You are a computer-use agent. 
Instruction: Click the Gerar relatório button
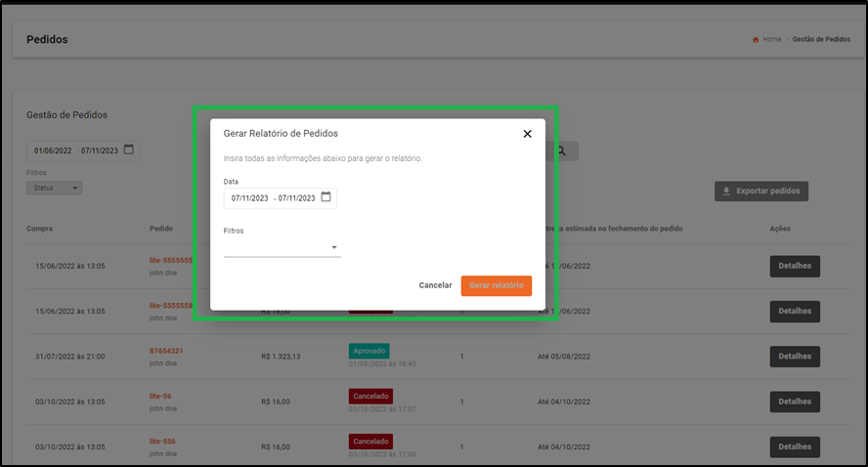[496, 285]
